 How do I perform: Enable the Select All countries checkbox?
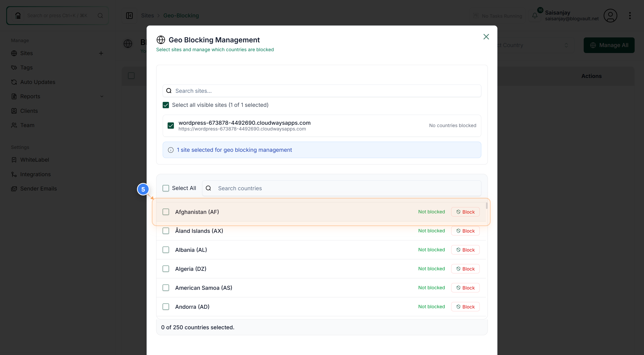[166, 188]
